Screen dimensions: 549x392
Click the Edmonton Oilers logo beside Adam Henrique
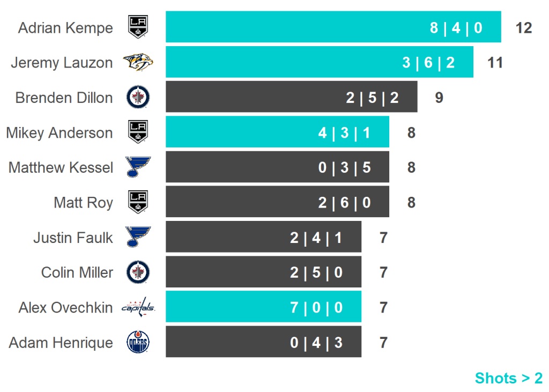(x=138, y=342)
